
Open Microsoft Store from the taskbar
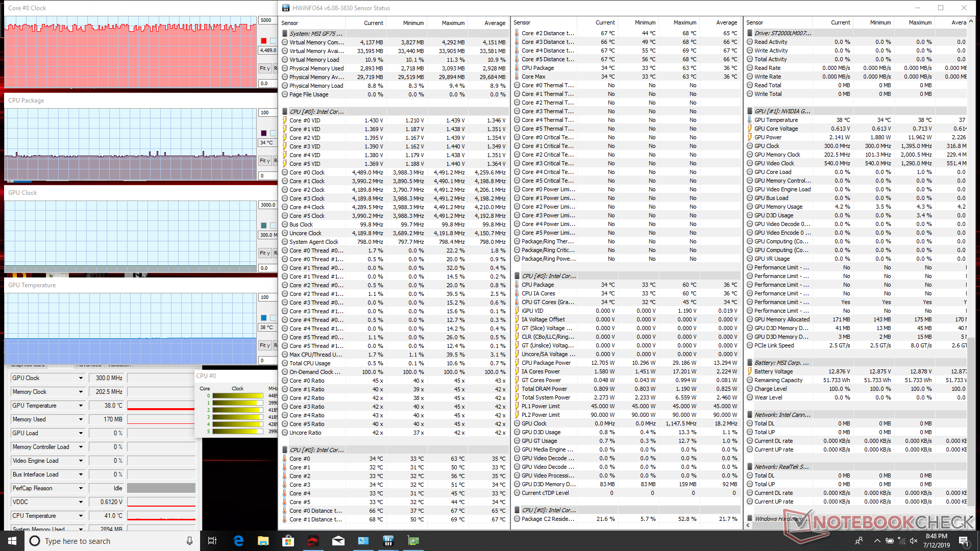pos(288,541)
